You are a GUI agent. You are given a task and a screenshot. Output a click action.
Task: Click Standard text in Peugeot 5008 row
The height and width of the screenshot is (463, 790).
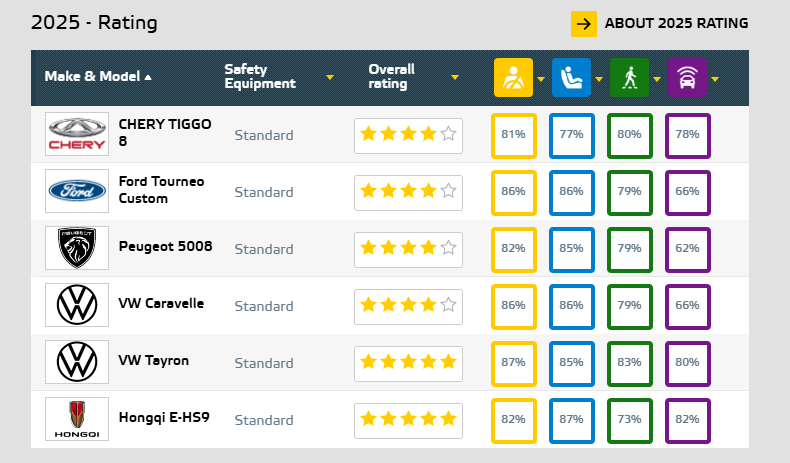(264, 249)
